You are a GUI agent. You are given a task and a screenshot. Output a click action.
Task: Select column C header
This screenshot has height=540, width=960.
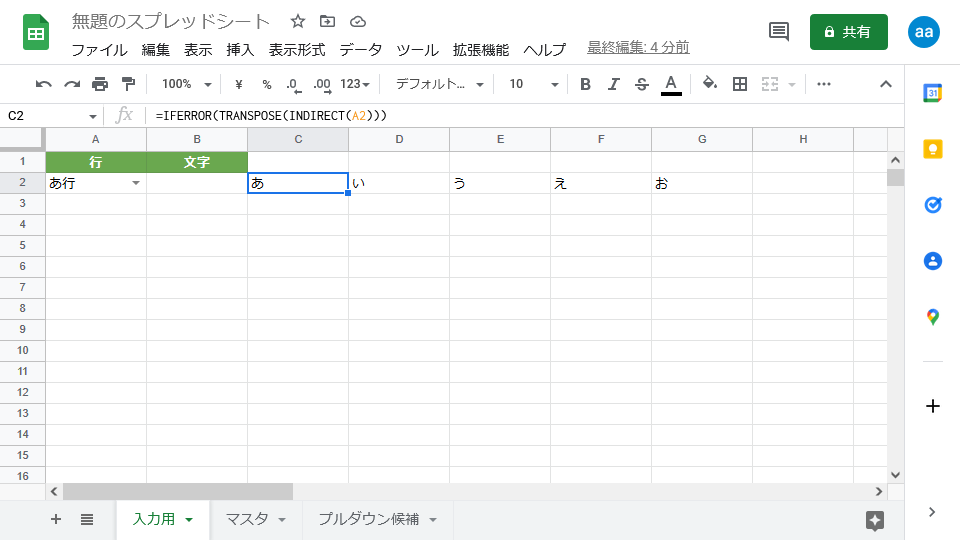coord(298,139)
